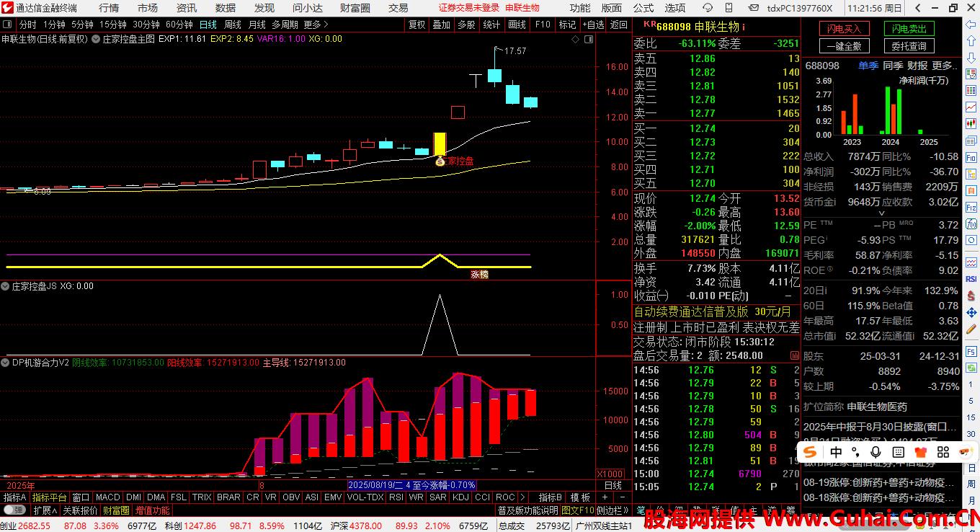Viewport: 980px width, 532px height.
Task: Expand the 扩展 menu at bottom left
Action: tap(45, 510)
